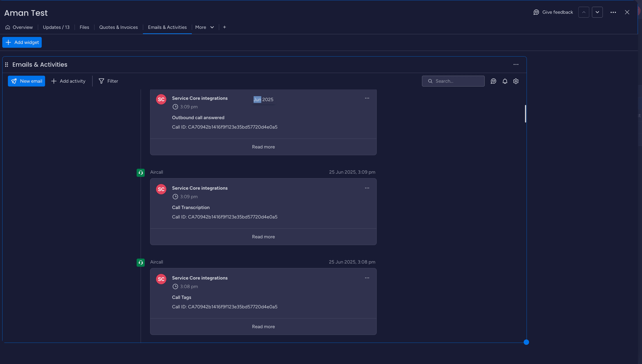Click the SC avatar on the Call Transcription entry

click(x=161, y=189)
